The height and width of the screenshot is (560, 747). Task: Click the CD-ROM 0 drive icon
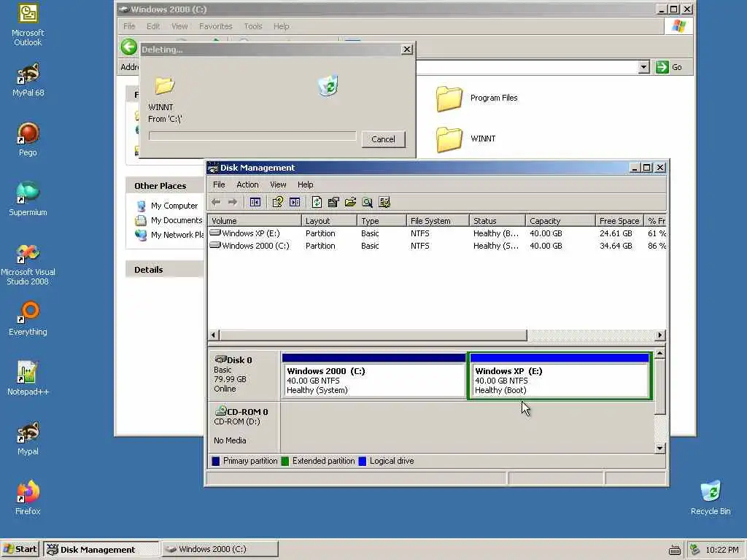[x=220, y=411]
